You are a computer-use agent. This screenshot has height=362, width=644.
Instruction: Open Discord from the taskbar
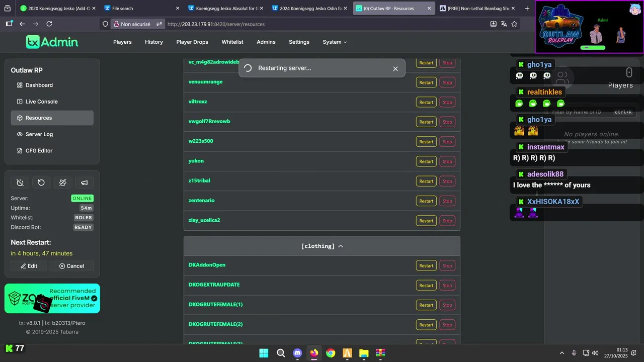coord(297,353)
